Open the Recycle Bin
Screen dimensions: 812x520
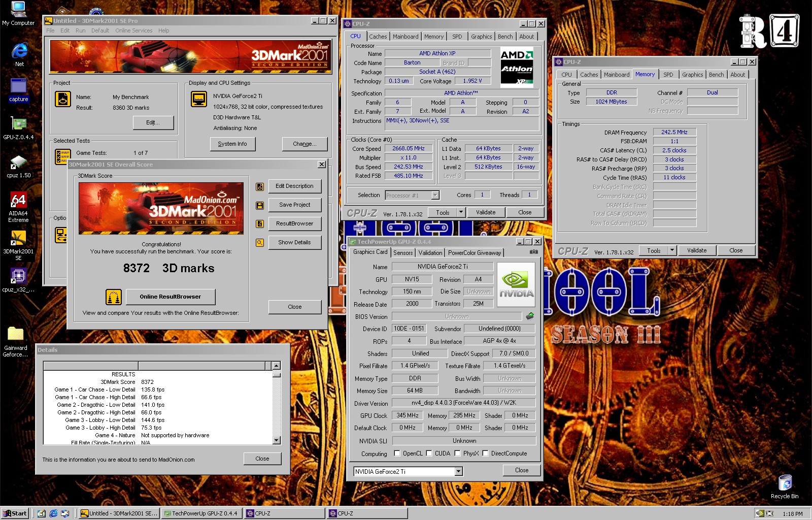pyautogui.click(x=785, y=483)
